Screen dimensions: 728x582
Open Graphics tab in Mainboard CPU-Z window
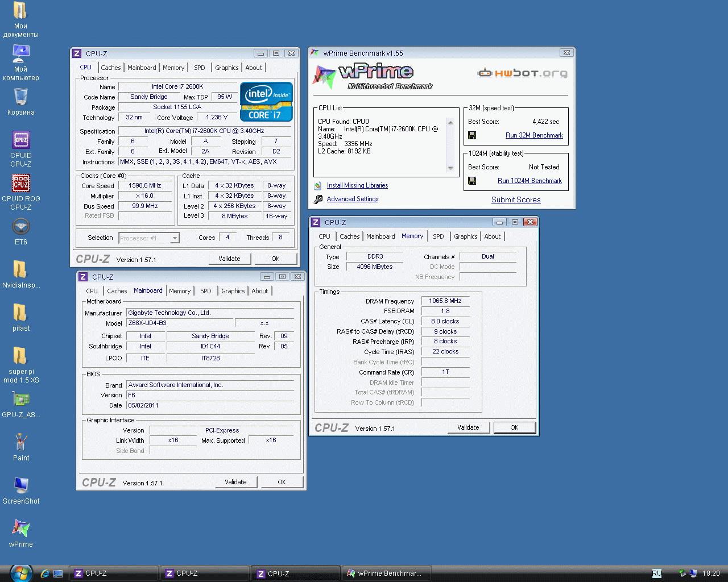[x=233, y=291]
